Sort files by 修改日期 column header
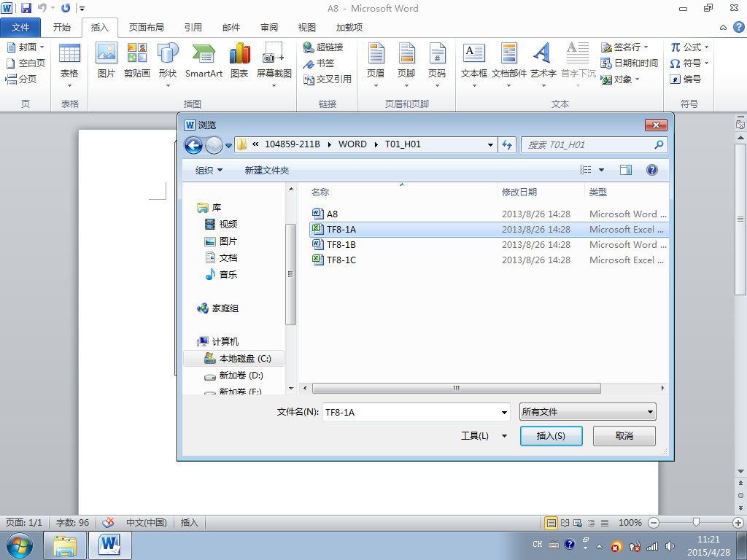Viewport: 747px width, 560px height. point(541,192)
